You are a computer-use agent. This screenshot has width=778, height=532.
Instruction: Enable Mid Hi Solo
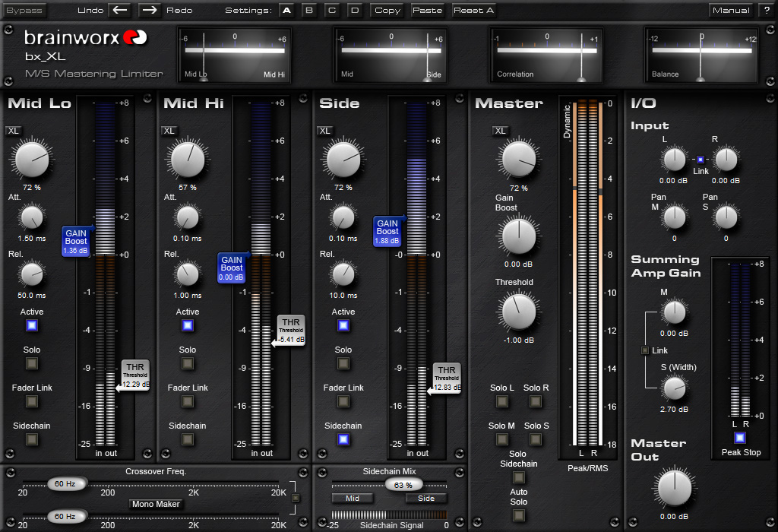tap(188, 363)
